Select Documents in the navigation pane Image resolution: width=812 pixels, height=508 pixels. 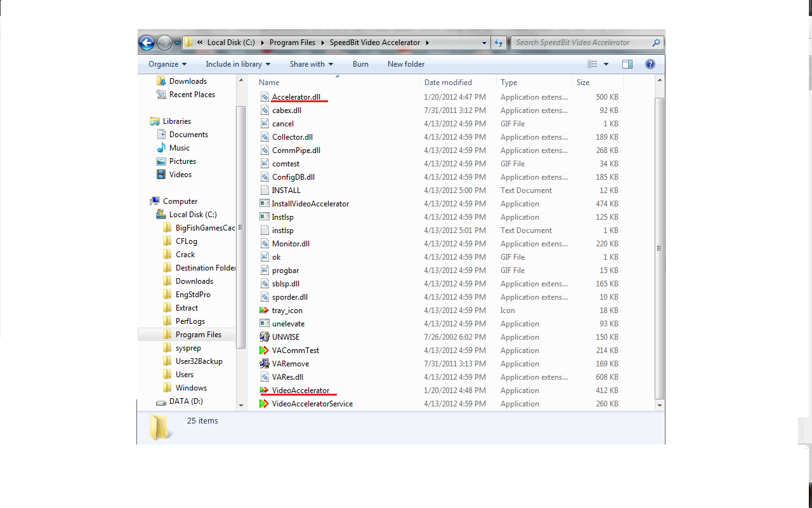tap(188, 135)
